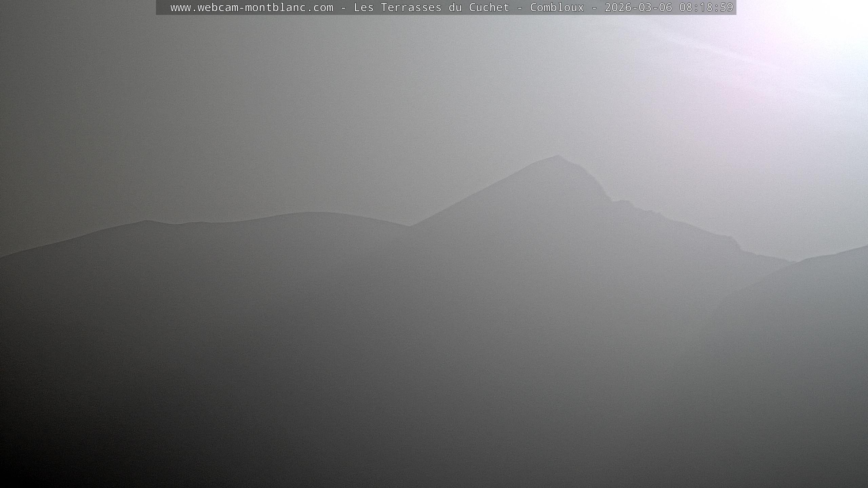868x488 pixels.
Task: Click the 08:18:59 timestamp
Action: tap(706, 7)
